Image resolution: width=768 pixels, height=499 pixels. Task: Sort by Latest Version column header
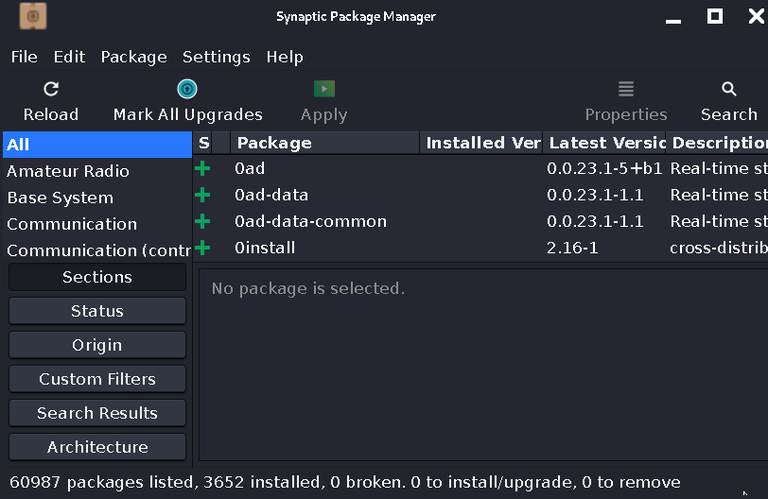click(x=605, y=143)
